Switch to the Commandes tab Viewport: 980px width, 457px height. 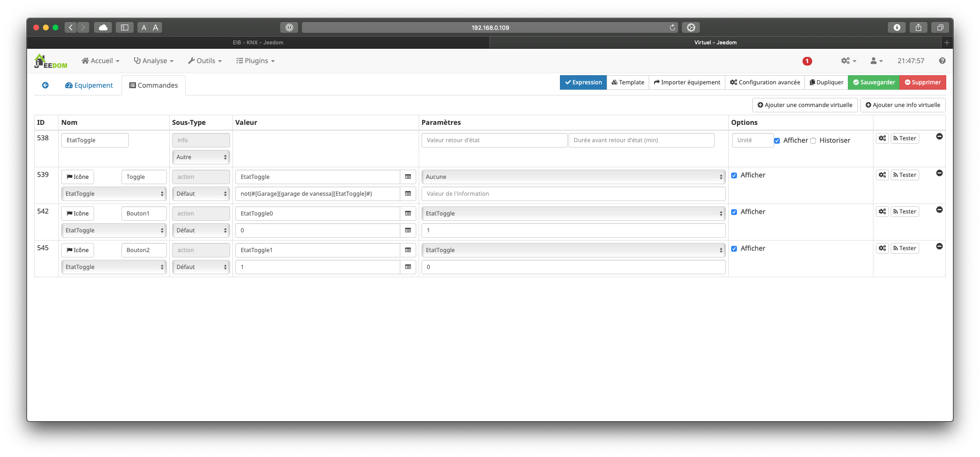pos(153,85)
